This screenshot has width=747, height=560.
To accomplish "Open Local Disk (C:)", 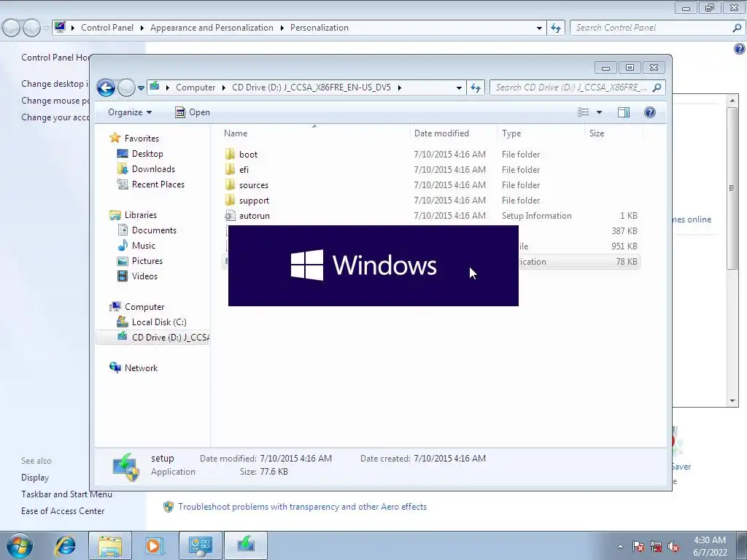I will 158,322.
